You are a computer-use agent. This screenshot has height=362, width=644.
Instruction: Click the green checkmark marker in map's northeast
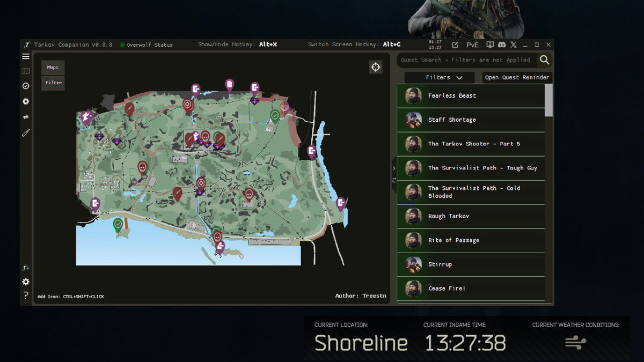coord(275,116)
